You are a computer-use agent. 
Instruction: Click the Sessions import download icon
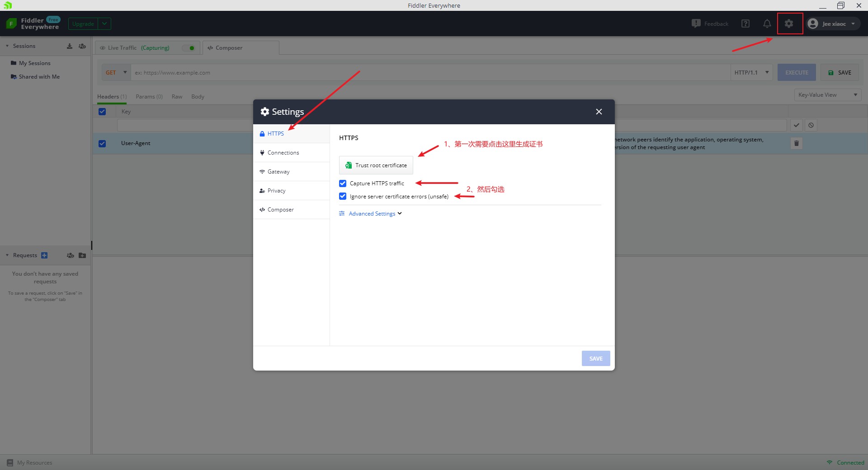click(x=70, y=46)
